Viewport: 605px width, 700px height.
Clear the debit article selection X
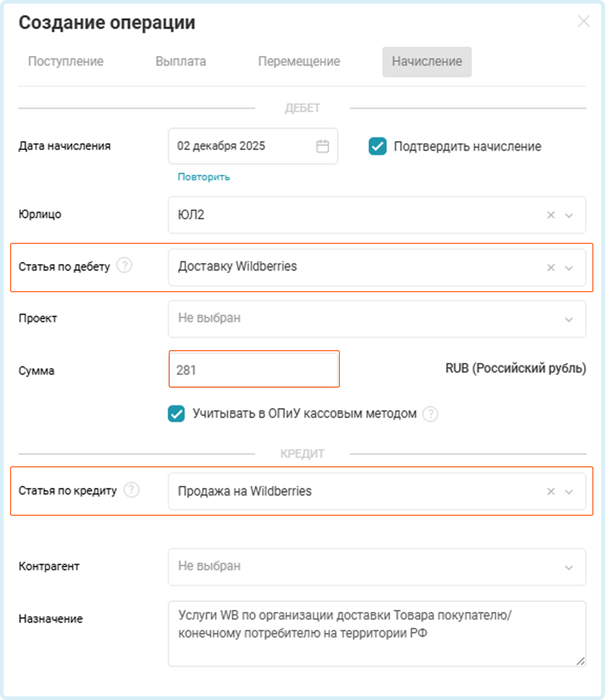coord(551,268)
